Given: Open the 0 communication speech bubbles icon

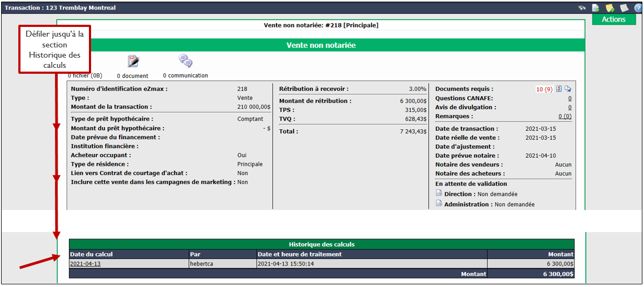Looking at the screenshot, I should pos(185,61).
